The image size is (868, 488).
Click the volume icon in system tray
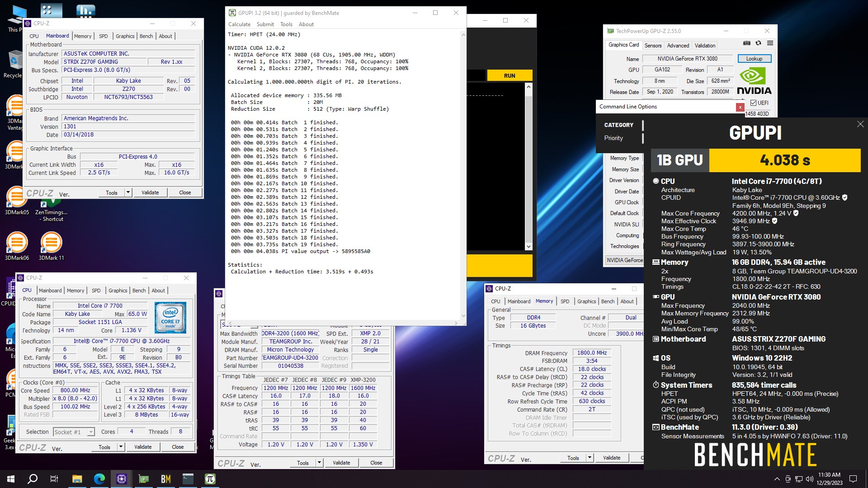coord(809,479)
